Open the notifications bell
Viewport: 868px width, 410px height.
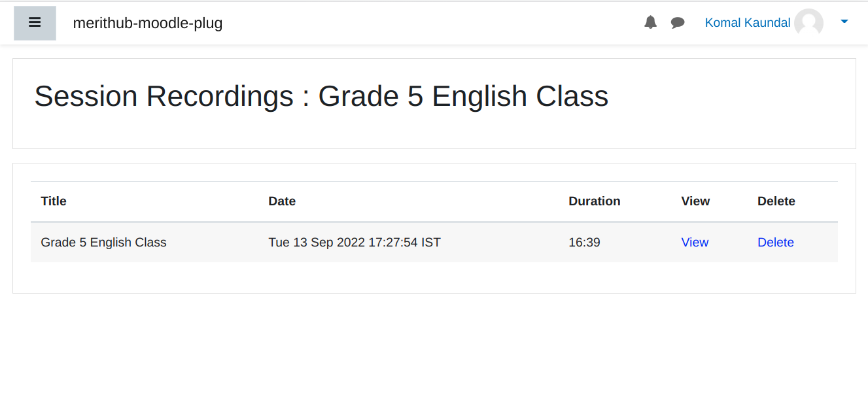click(x=650, y=23)
